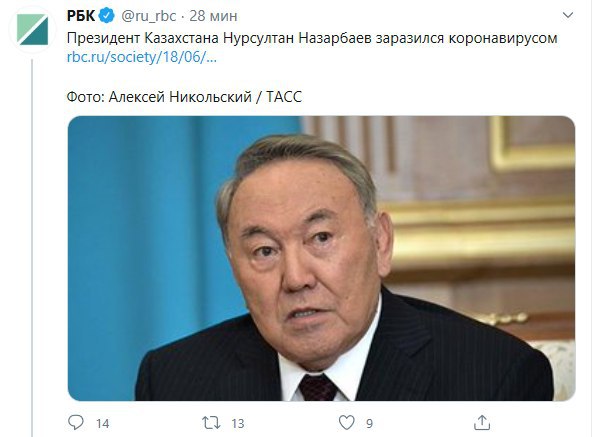The width and height of the screenshot is (593, 437).
Task: Share the tweet with the upload arrow icon
Action: tap(482, 422)
